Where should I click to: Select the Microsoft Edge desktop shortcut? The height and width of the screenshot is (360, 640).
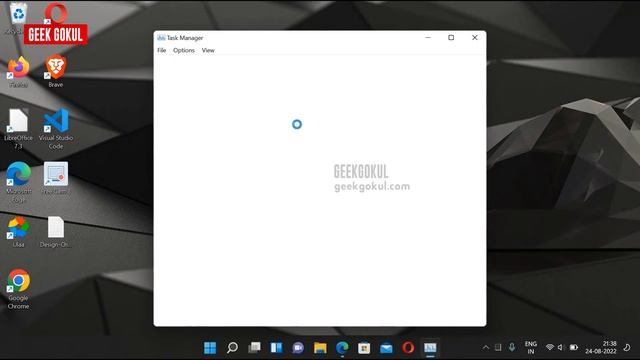pos(18,182)
